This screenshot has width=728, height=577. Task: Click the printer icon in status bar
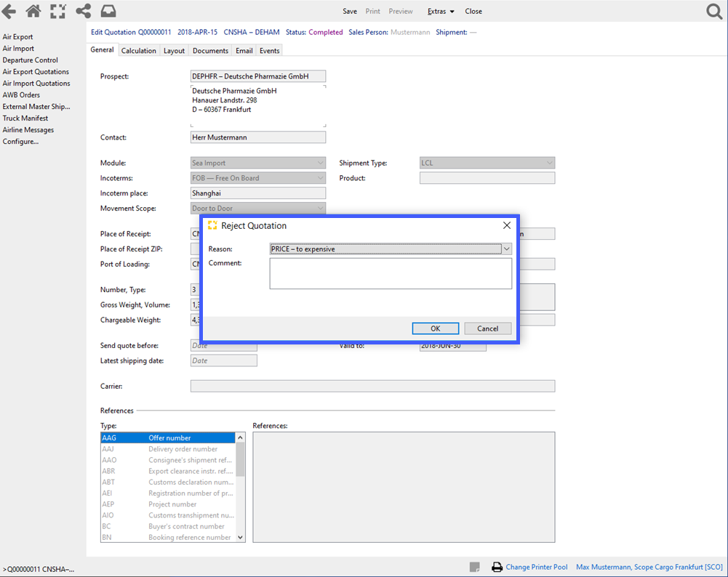click(x=497, y=567)
